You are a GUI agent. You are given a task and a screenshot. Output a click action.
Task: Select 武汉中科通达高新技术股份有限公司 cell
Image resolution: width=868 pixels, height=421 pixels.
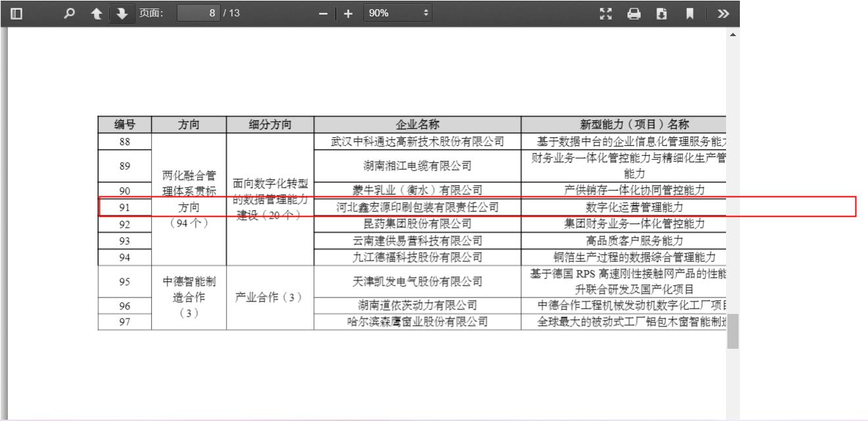(x=417, y=141)
